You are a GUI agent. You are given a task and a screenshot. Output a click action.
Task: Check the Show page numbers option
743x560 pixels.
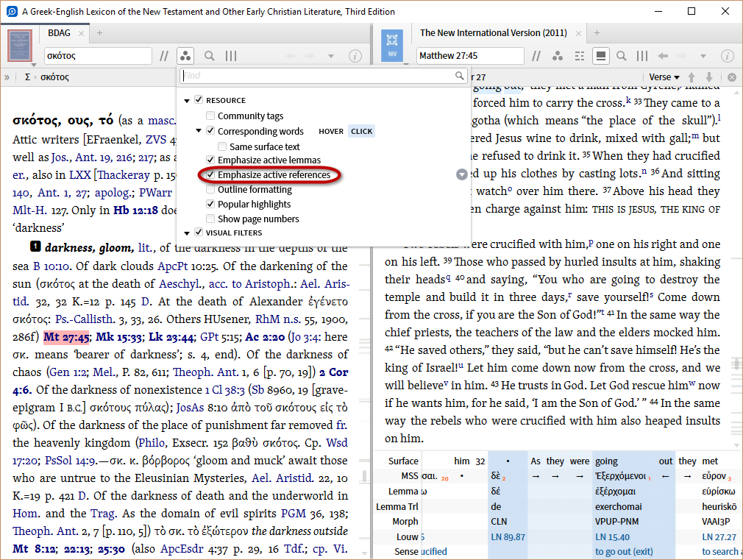pyautogui.click(x=211, y=219)
